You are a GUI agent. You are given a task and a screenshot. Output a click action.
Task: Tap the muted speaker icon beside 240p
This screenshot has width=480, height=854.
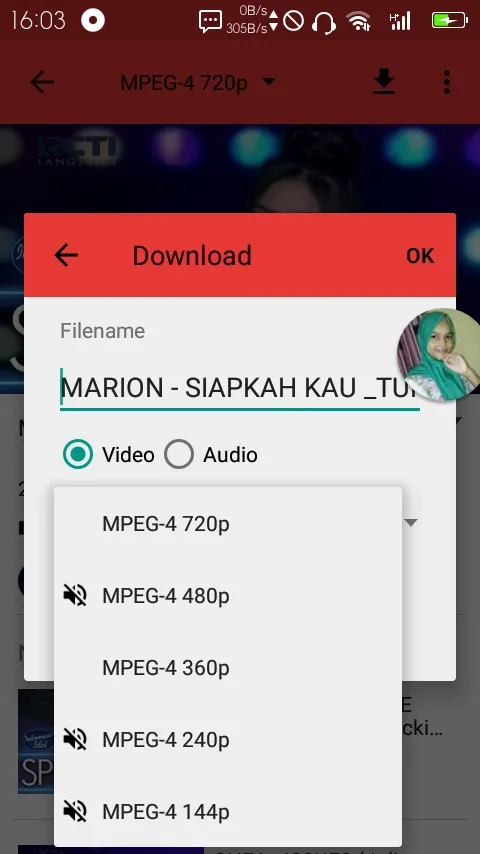tap(75, 740)
